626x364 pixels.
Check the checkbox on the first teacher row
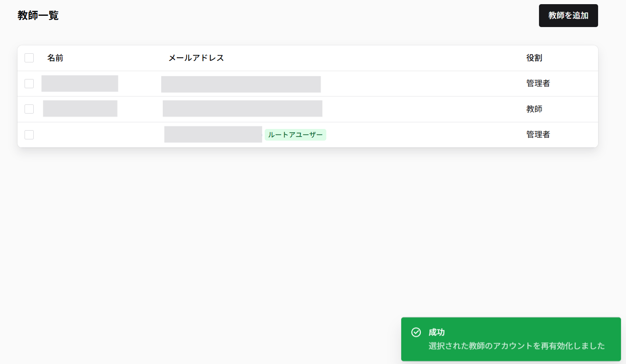[x=29, y=83]
